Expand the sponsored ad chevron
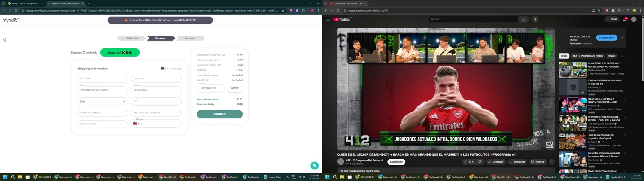The height and width of the screenshot is (181, 644). point(622,38)
